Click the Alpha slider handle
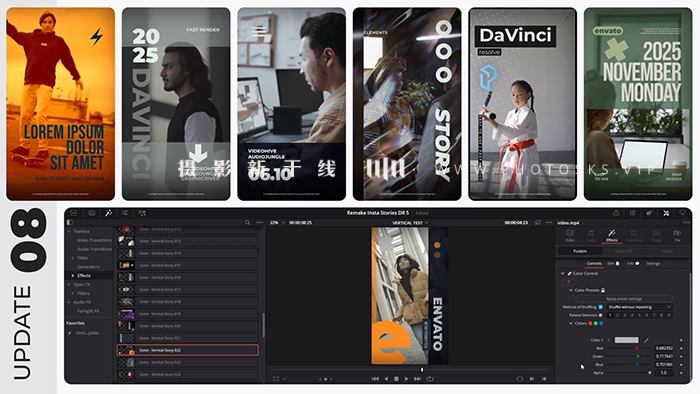This screenshot has height=394, width=700. [650, 373]
